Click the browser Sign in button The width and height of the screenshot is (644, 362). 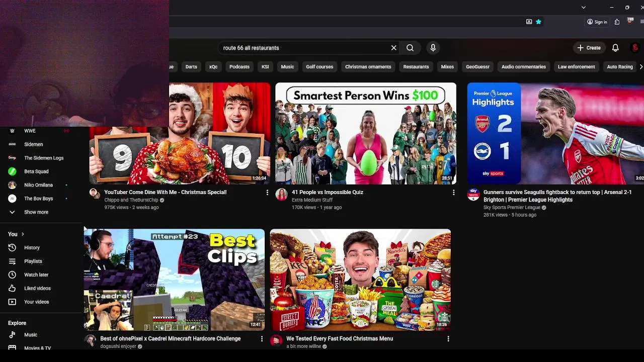597,22
